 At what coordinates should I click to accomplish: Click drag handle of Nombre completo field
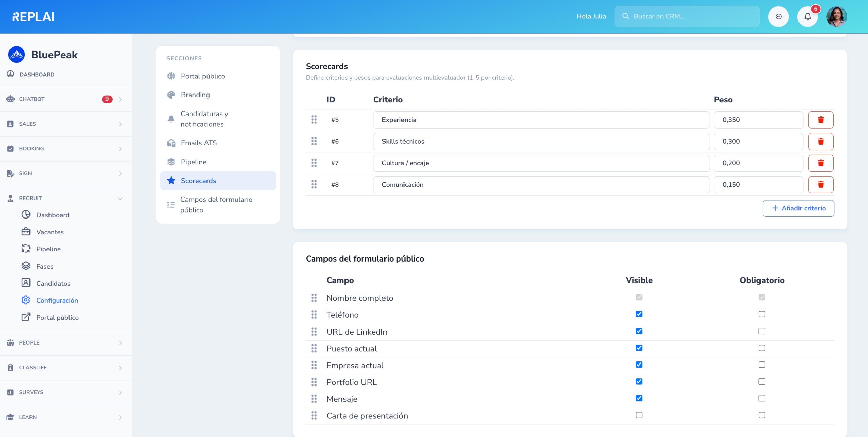[x=314, y=298]
